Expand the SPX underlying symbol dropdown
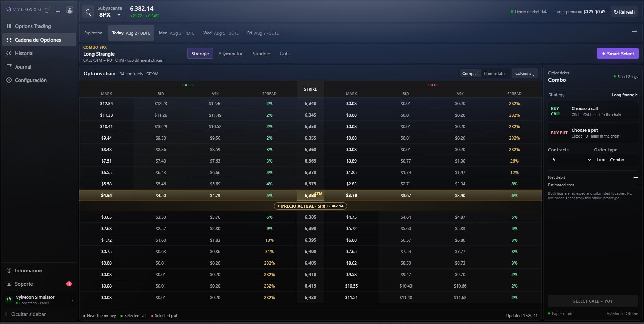The image size is (644, 324). pos(110,15)
